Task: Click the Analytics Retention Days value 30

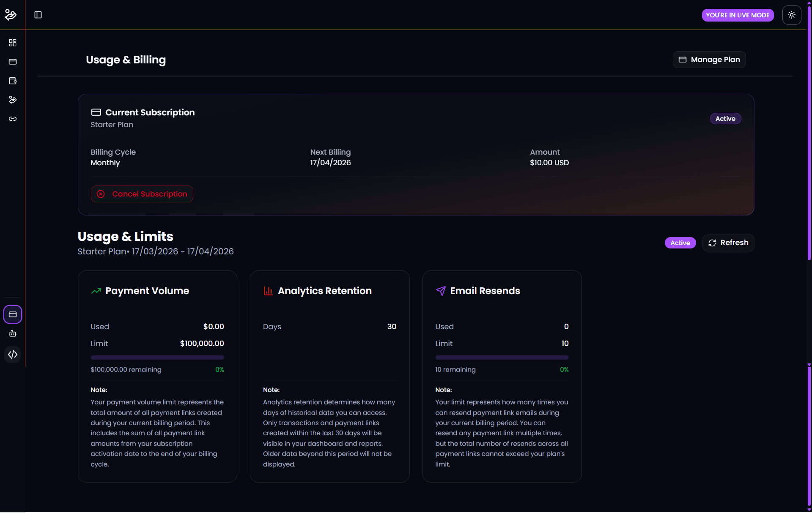Action: tap(392, 327)
